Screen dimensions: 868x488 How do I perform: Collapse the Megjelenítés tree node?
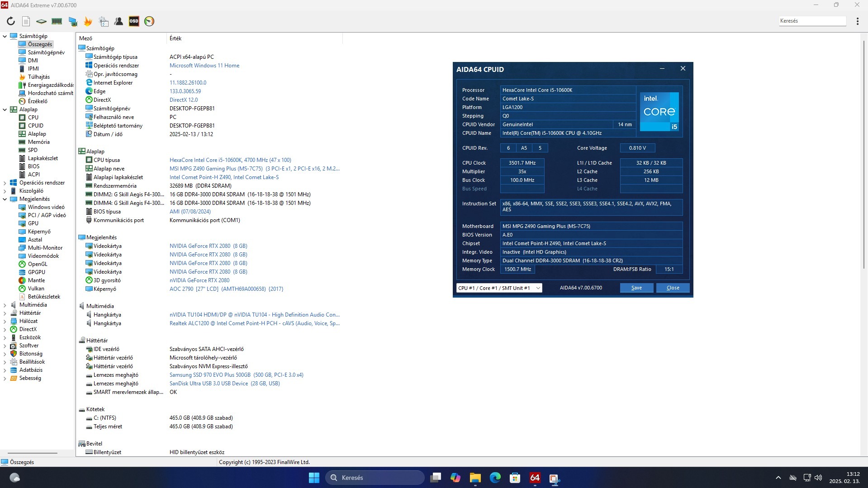point(5,199)
